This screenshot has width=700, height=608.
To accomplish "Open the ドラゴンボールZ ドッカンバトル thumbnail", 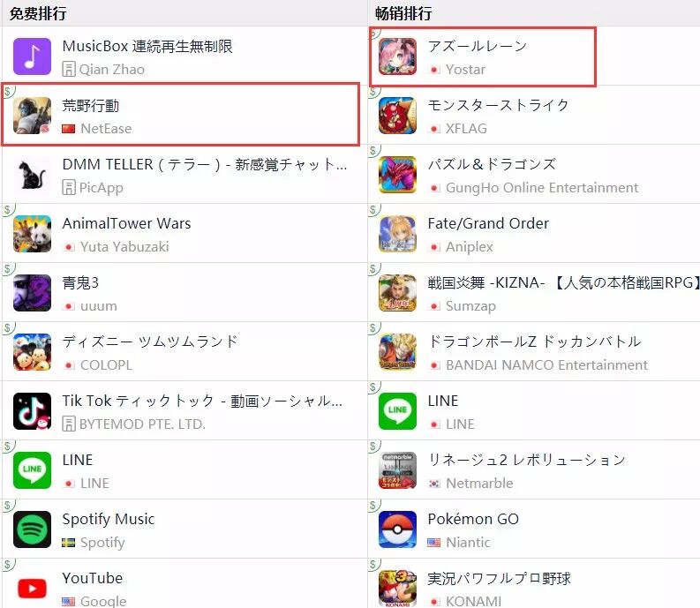I will pyautogui.click(x=397, y=352).
